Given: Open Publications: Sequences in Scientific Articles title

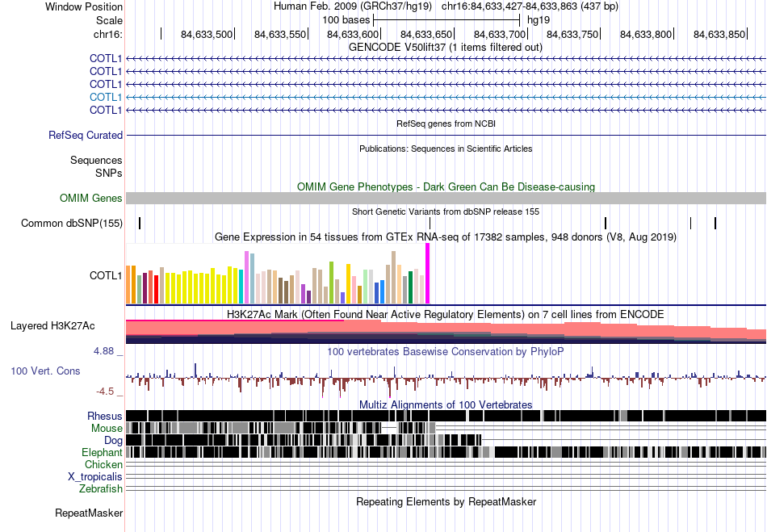Looking at the screenshot, I should click(x=446, y=149).
